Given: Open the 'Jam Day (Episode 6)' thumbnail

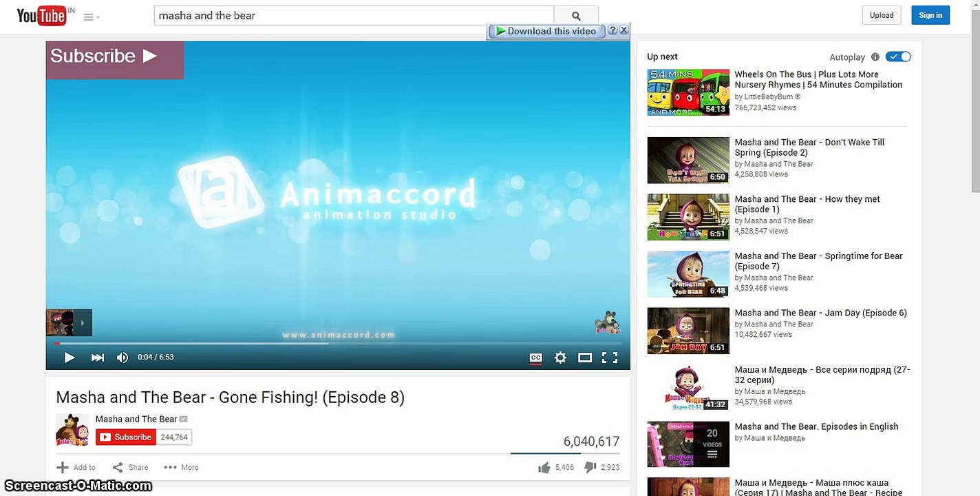Looking at the screenshot, I should (x=688, y=331).
